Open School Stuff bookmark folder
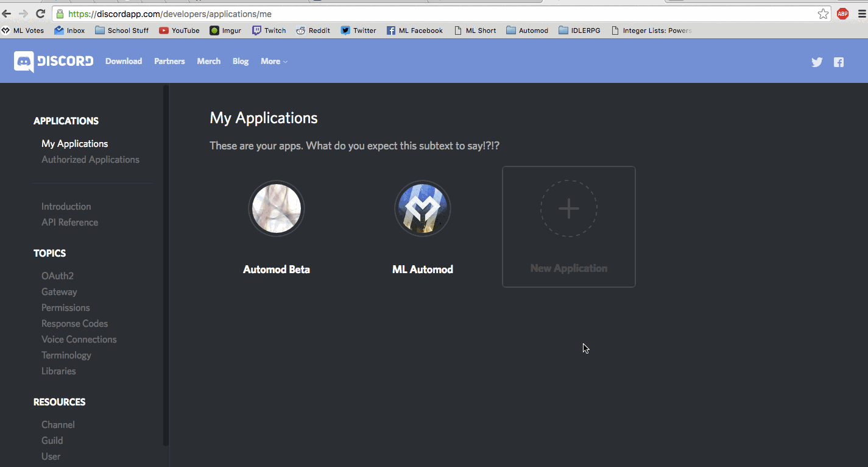 [x=122, y=30]
